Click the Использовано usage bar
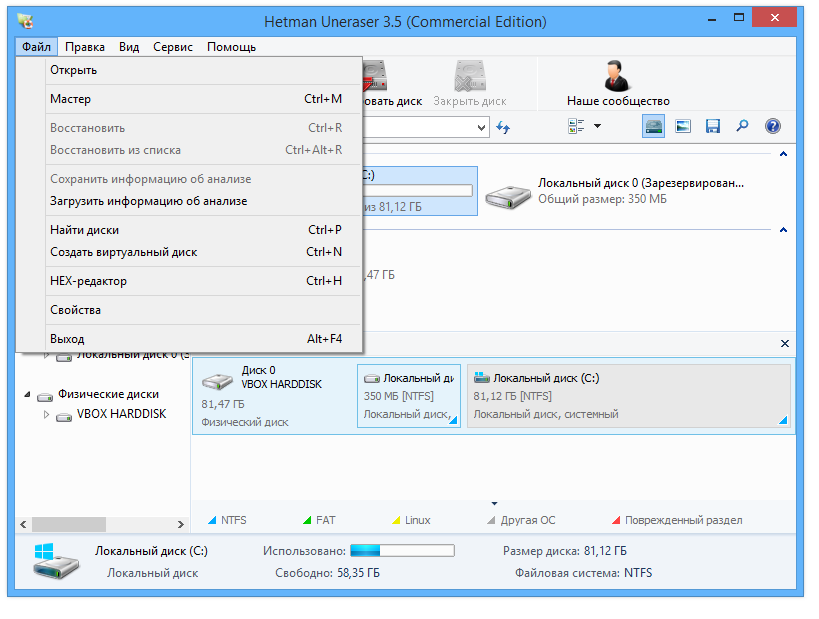This screenshot has height=619, width=819. (402, 551)
